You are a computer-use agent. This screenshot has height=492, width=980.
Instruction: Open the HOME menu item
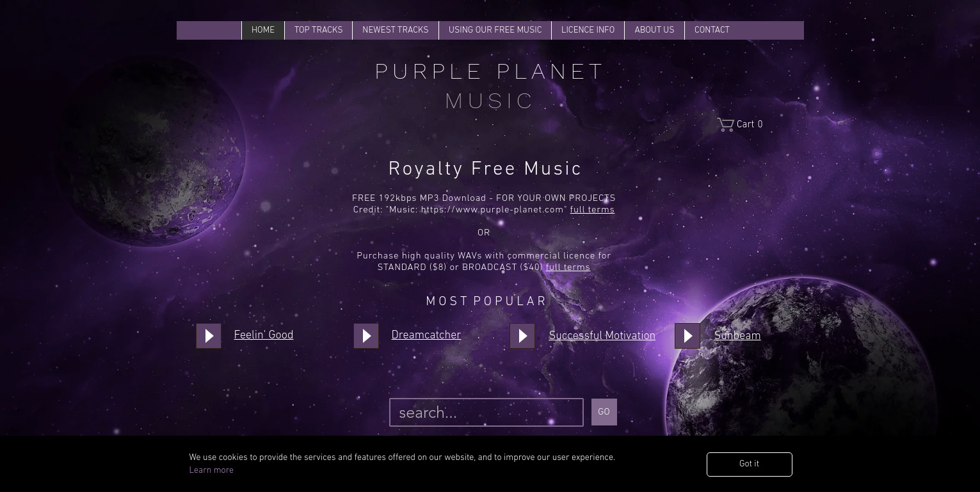pos(263,30)
